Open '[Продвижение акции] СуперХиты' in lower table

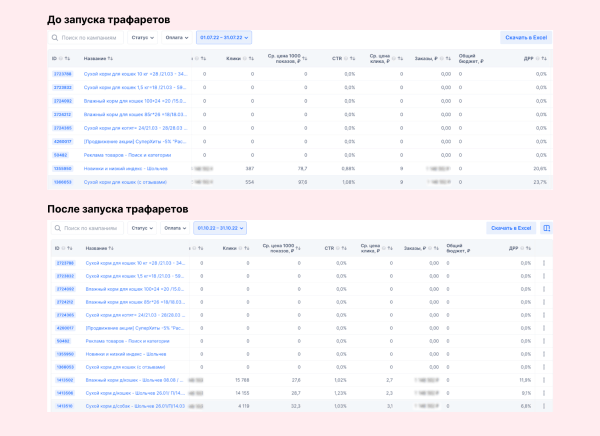point(135,328)
